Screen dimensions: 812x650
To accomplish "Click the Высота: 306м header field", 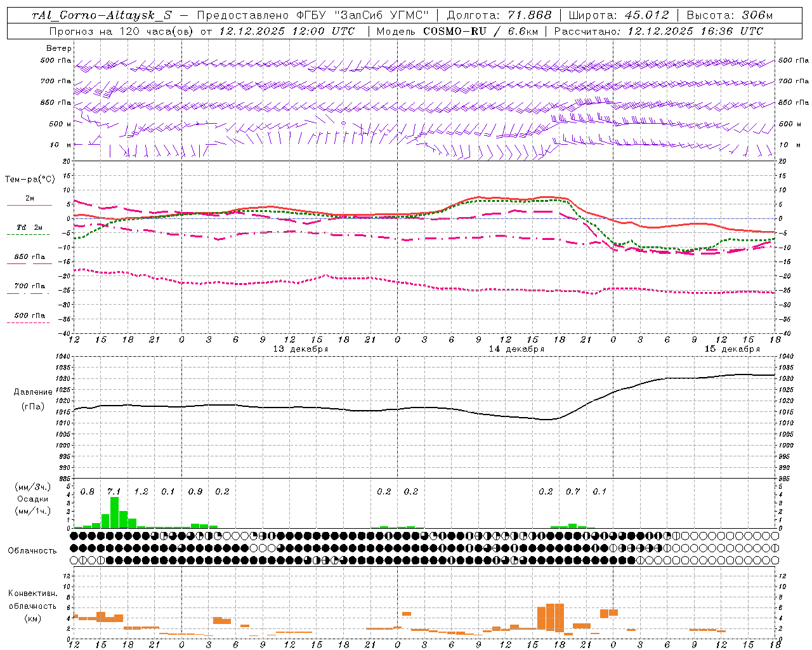I will (x=730, y=15).
